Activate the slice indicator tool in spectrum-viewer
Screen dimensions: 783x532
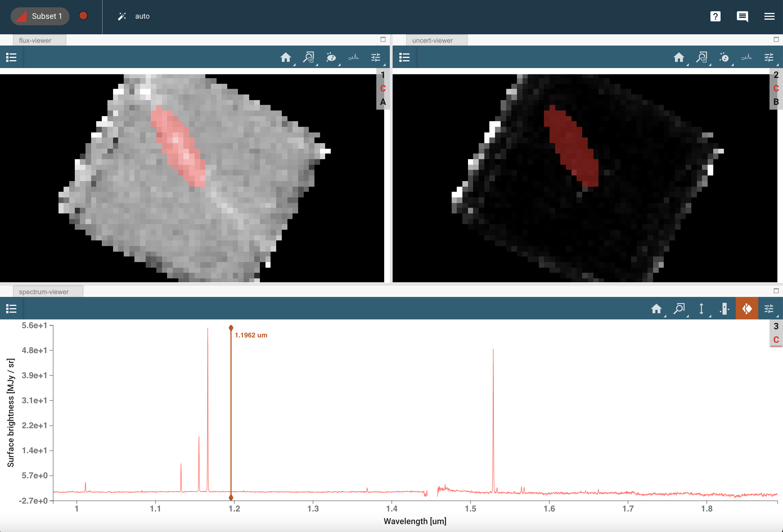pyautogui.click(x=724, y=308)
